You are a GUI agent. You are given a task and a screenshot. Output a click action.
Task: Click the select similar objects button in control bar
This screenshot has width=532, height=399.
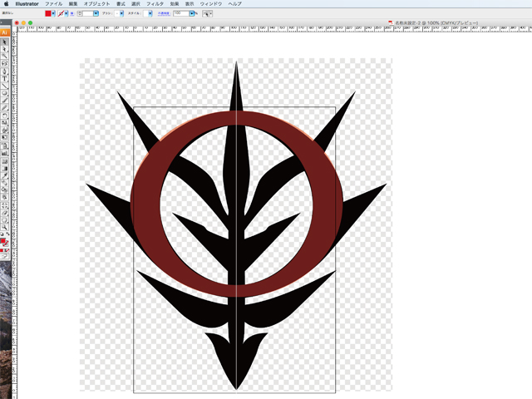point(205,13)
